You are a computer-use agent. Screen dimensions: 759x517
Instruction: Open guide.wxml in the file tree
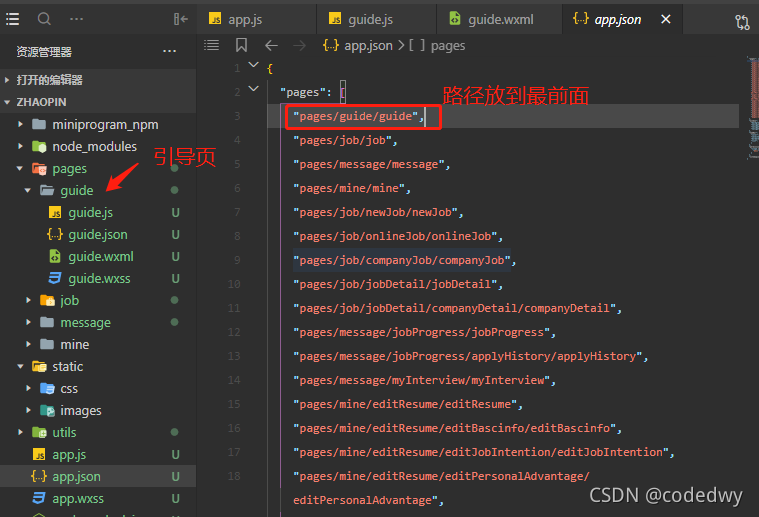(x=101, y=256)
